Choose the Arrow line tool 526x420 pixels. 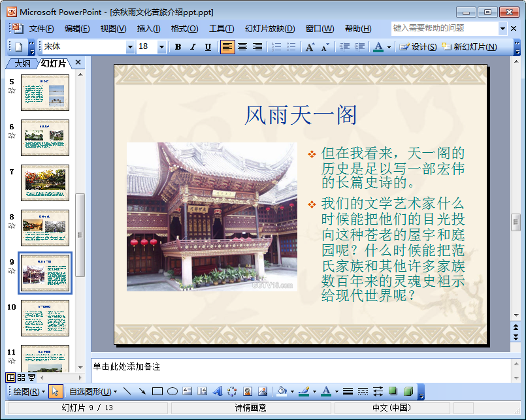point(142,392)
